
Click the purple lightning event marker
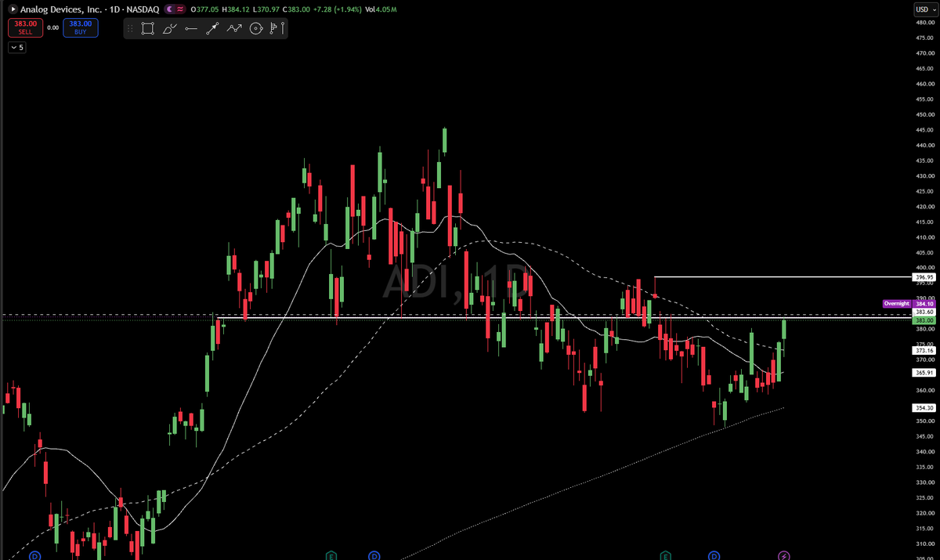[786, 555]
